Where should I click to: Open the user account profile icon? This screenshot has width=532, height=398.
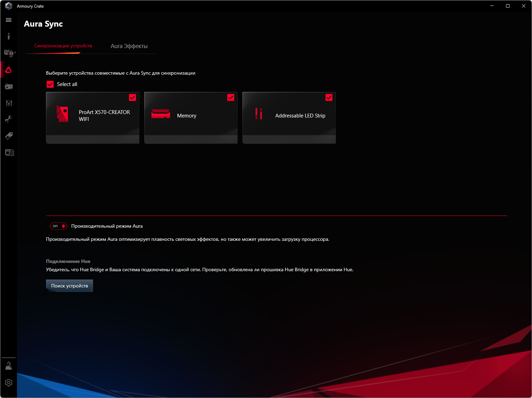pyautogui.click(x=9, y=366)
